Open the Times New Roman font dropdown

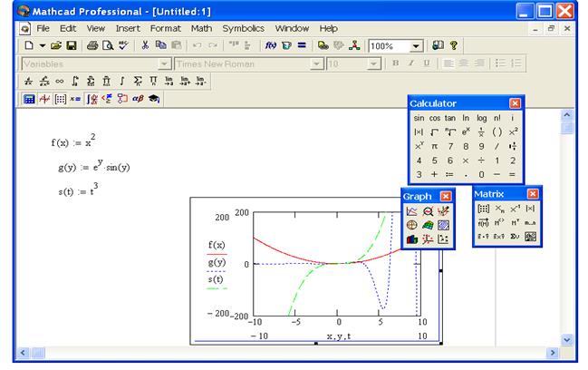[316, 64]
